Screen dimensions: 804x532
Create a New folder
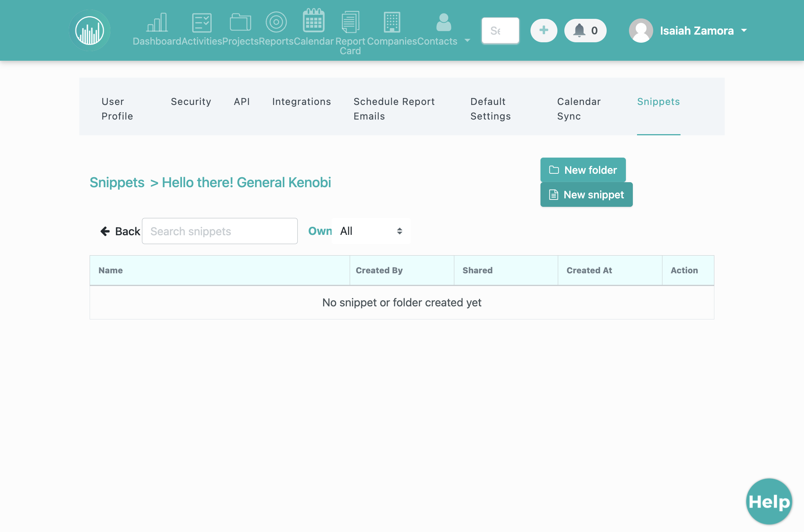583,170
